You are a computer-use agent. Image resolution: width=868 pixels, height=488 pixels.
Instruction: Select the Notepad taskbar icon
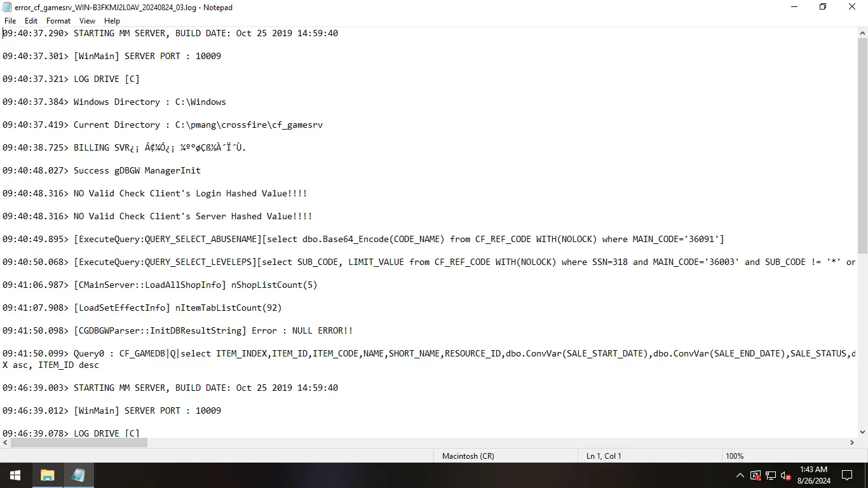click(78, 475)
